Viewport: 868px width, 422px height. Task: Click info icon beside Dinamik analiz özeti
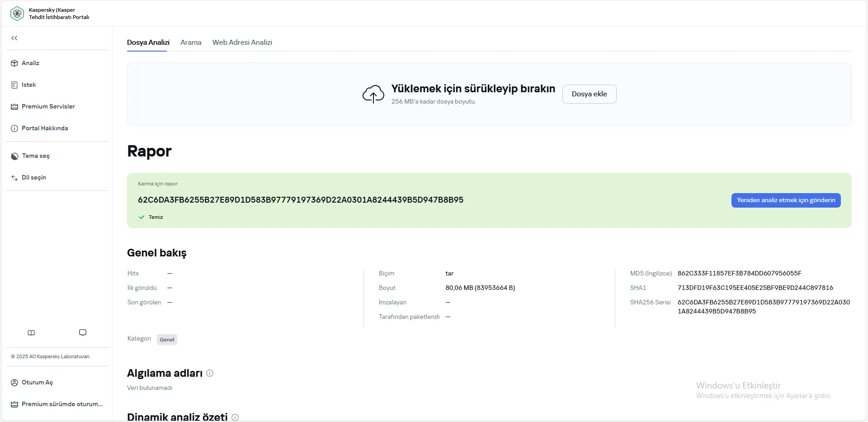tap(235, 417)
